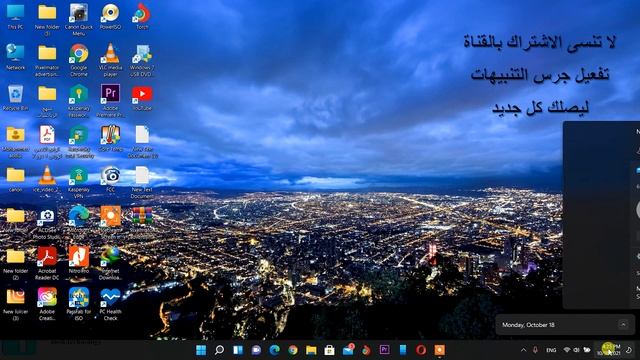Show hidden system tray icons

coord(523,350)
